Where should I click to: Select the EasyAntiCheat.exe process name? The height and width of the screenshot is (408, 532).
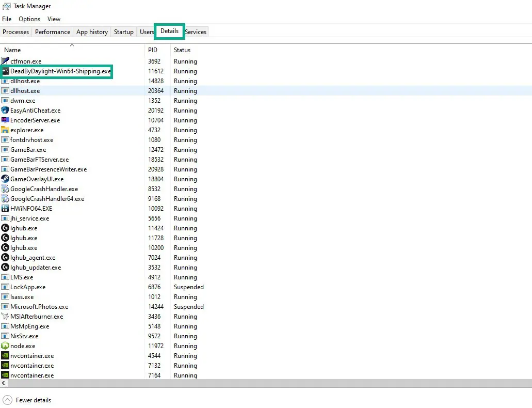(35, 111)
